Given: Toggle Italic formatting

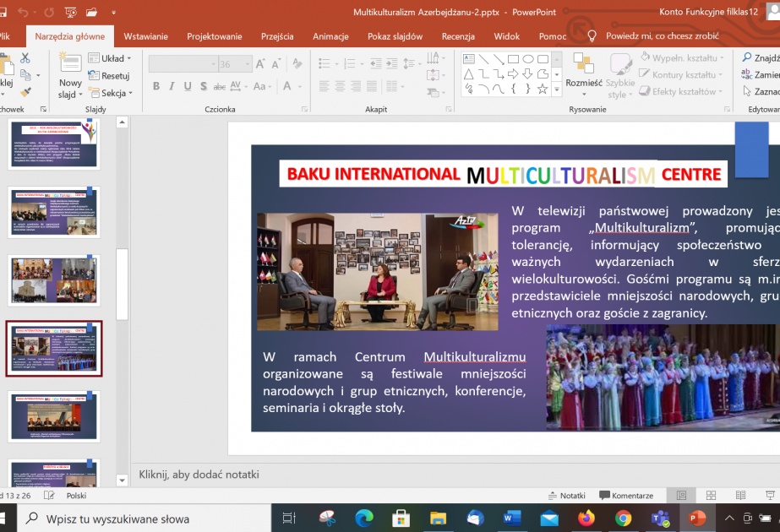Looking at the screenshot, I should [x=172, y=86].
